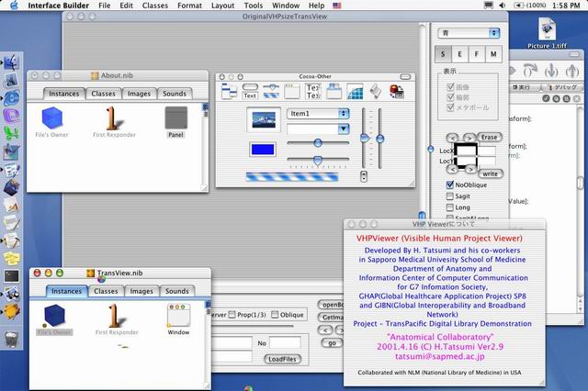The image size is (588, 391).
Task: Check the Oblique checkbox
Action: (x=275, y=315)
